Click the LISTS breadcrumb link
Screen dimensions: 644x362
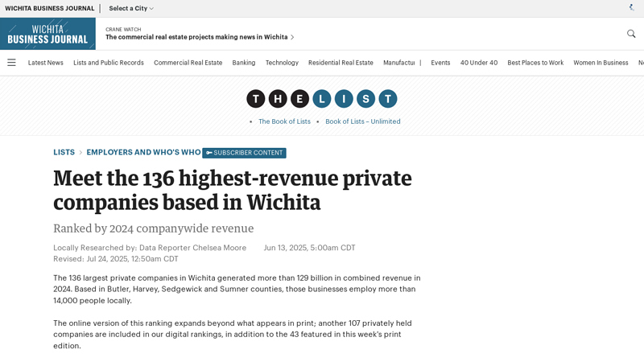pyautogui.click(x=64, y=152)
